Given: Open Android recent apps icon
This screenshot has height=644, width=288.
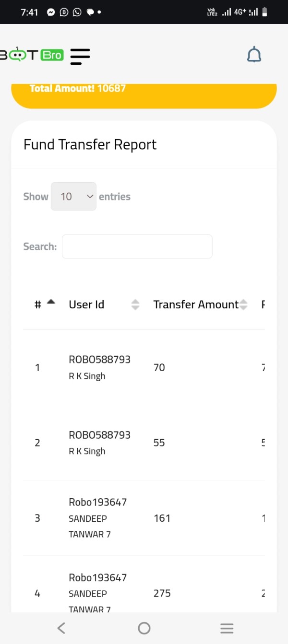Looking at the screenshot, I should click(227, 628).
